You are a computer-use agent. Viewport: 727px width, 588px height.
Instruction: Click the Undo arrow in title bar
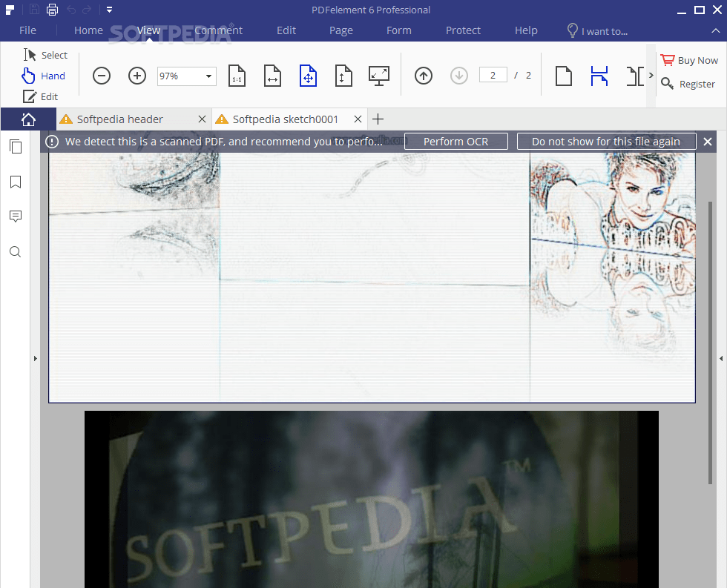tap(71, 9)
